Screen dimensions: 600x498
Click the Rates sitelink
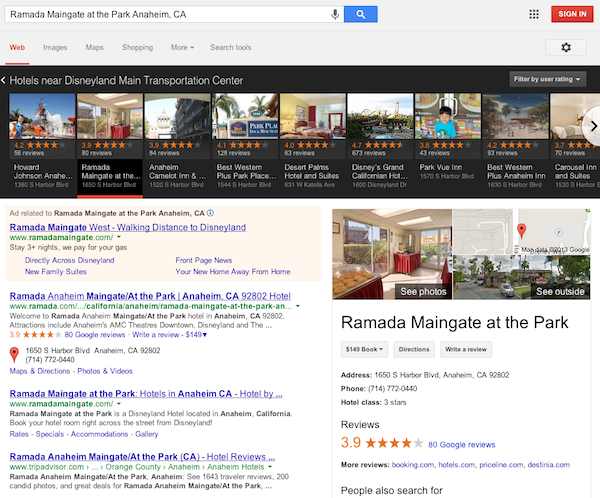pyautogui.click(x=19, y=434)
